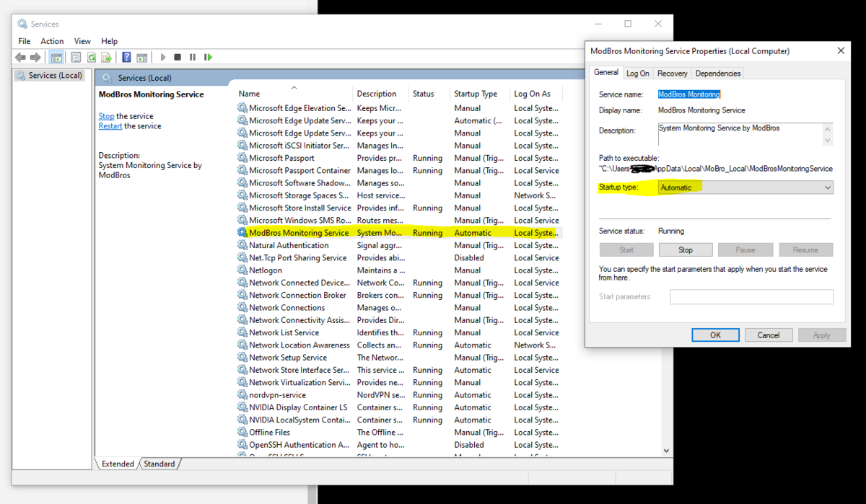Select the General tab in Properties
Screen dimensions: 866x504
click(606, 72)
